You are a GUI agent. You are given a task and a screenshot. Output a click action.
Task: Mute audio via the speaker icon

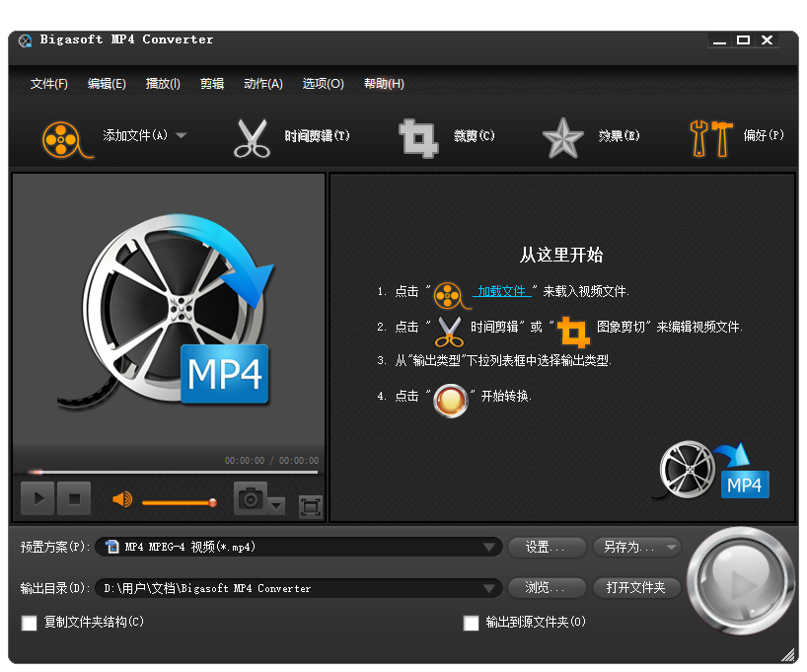tap(122, 499)
